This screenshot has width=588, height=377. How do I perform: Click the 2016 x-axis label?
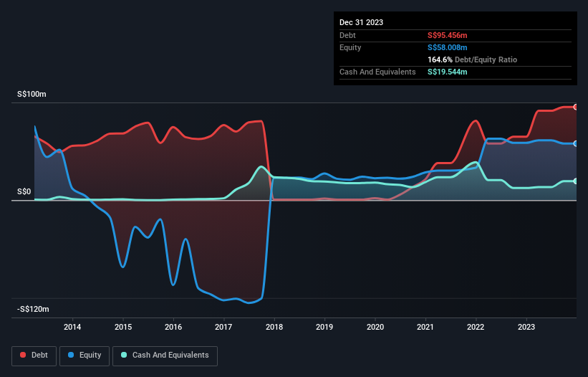click(x=173, y=327)
